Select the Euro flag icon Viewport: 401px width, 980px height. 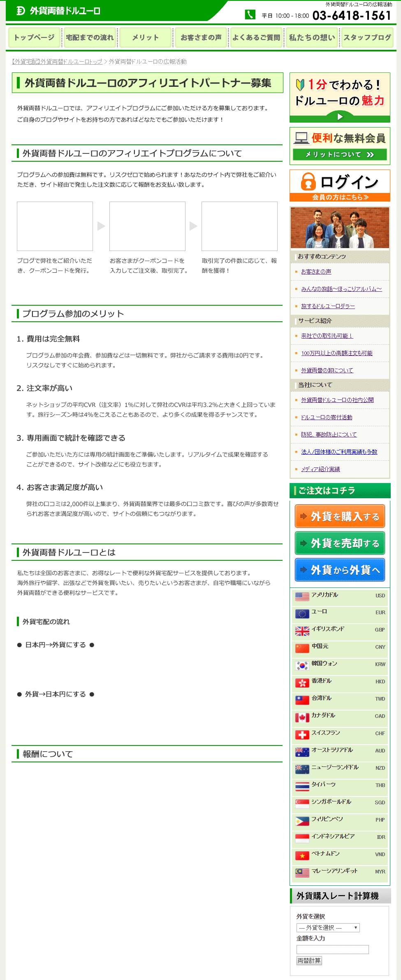point(302,614)
